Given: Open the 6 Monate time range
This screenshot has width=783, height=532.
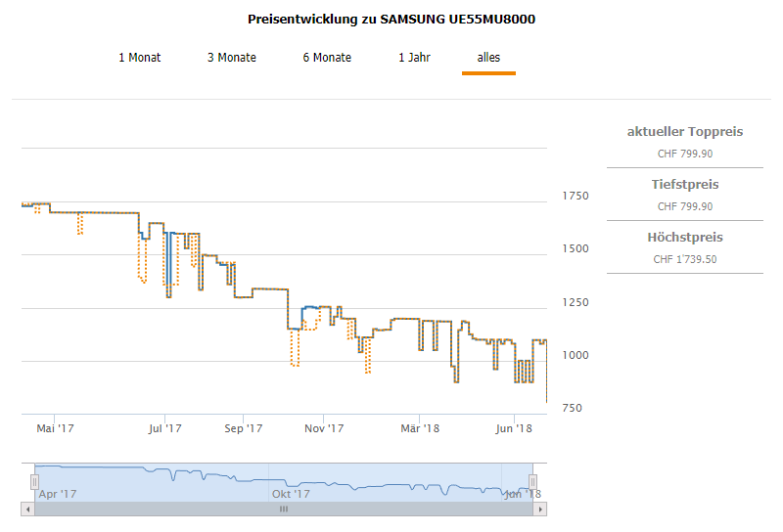Looking at the screenshot, I should pos(327,58).
